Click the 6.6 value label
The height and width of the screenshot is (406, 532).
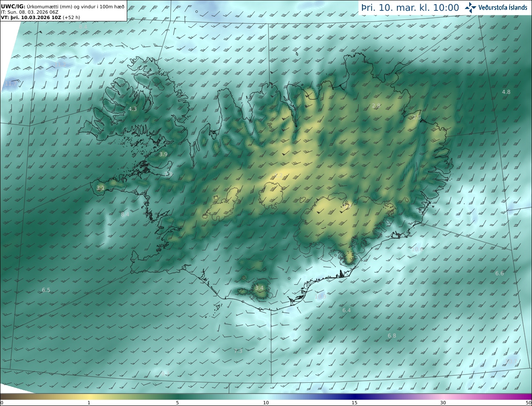tap(500, 273)
